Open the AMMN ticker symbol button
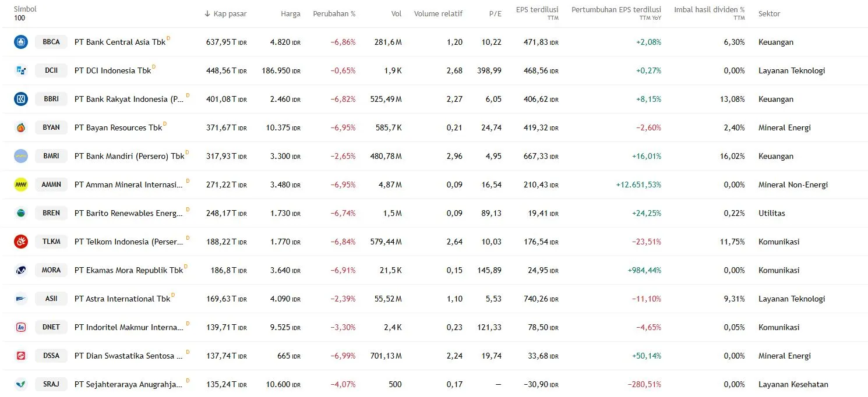The height and width of the screenshot is (397, 868). tap(51, 185)
